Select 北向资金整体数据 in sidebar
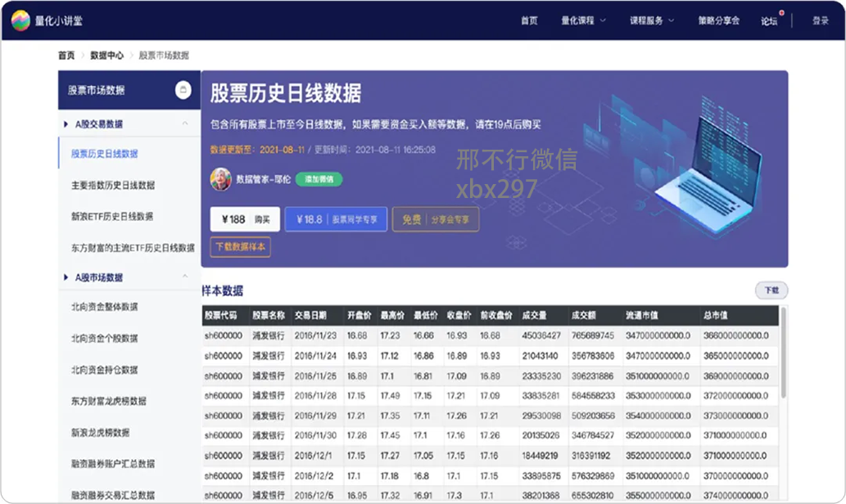The image size is (846, 504). pos(105,307)
